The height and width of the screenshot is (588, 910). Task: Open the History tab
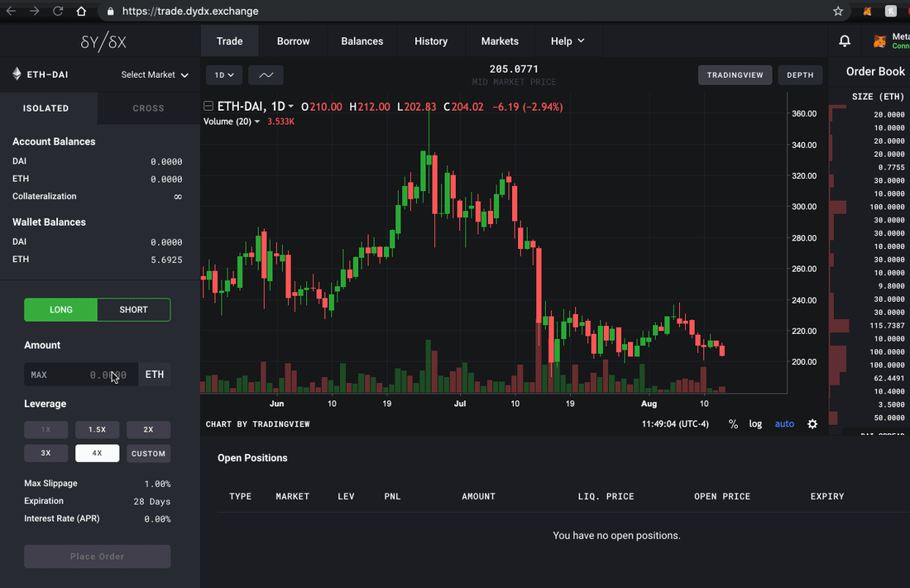[431, 41]
